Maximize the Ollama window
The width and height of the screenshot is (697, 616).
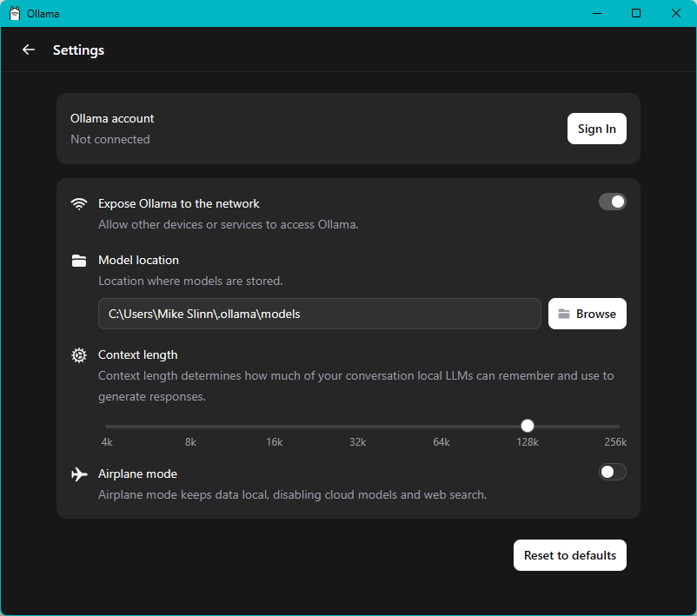tap(636, 13)
